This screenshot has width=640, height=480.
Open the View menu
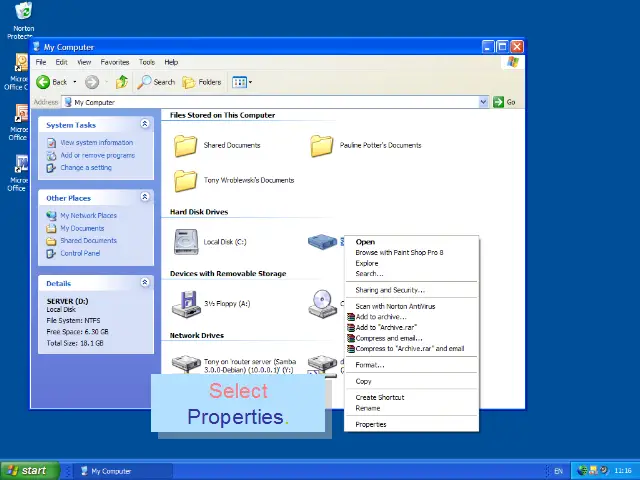(84, 62)
